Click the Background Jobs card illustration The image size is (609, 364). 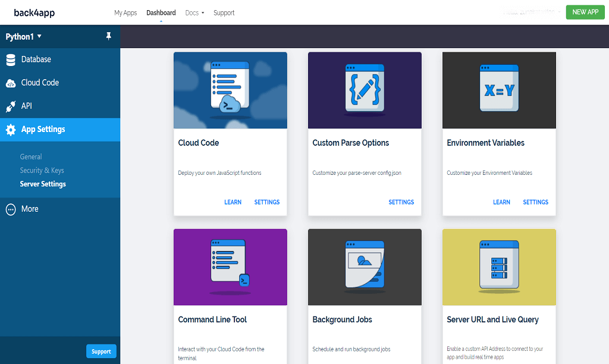point(365,267)
